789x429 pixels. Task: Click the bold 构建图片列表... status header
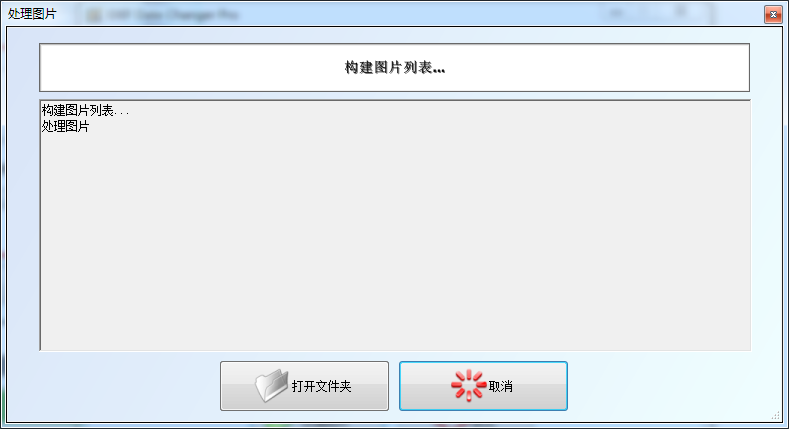[395, 67]
